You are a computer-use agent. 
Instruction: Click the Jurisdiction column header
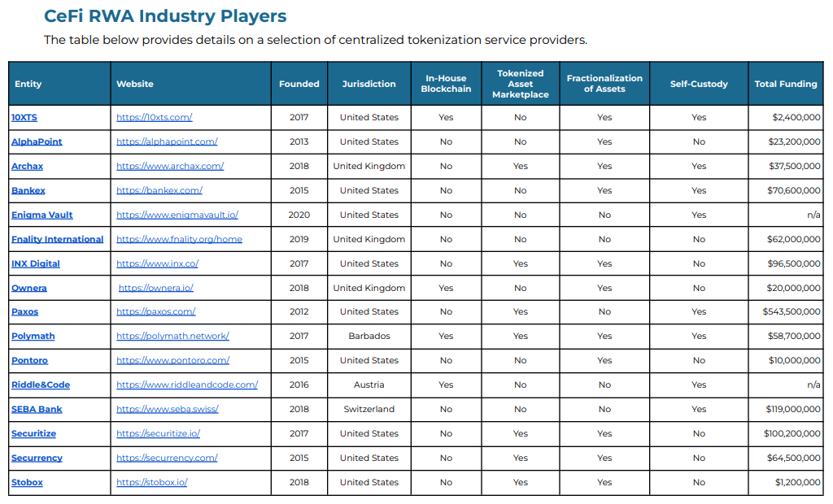pos(369,84)
